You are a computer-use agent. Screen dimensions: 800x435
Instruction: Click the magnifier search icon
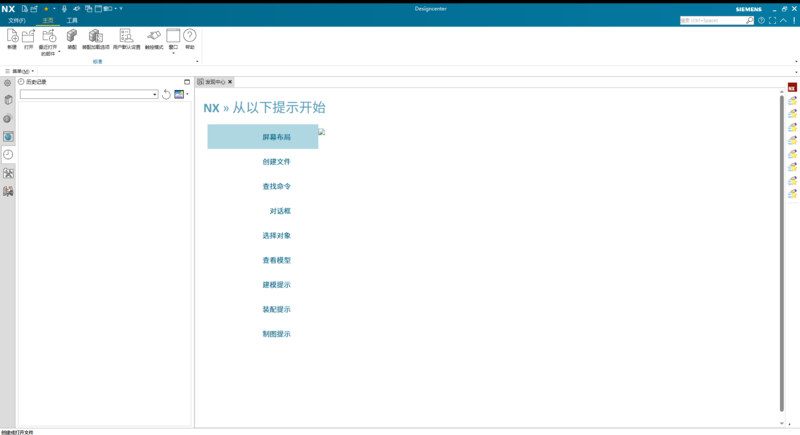click(x=749, y=20)
